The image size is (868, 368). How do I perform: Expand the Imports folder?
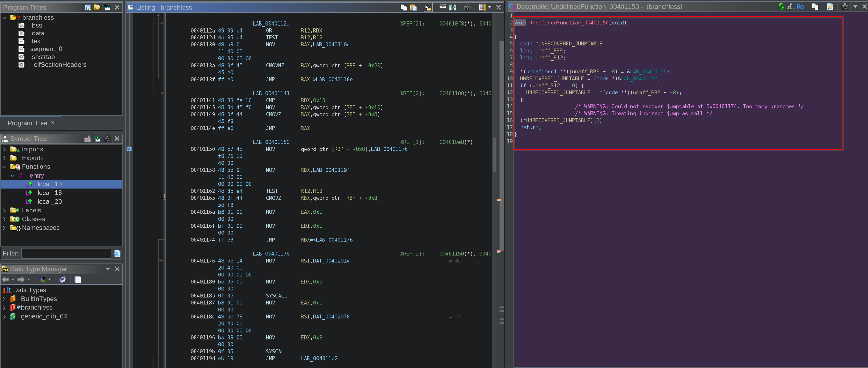tap(4, 149)
